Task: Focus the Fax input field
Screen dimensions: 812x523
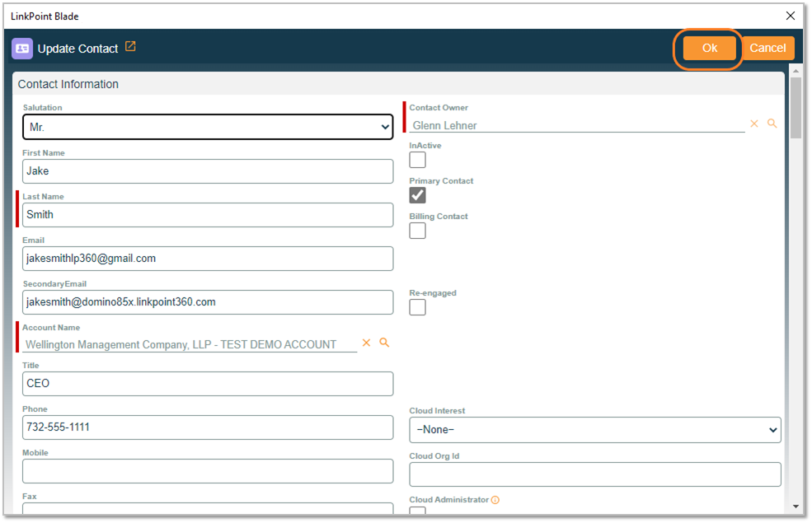Action: [x=208, y=509]
